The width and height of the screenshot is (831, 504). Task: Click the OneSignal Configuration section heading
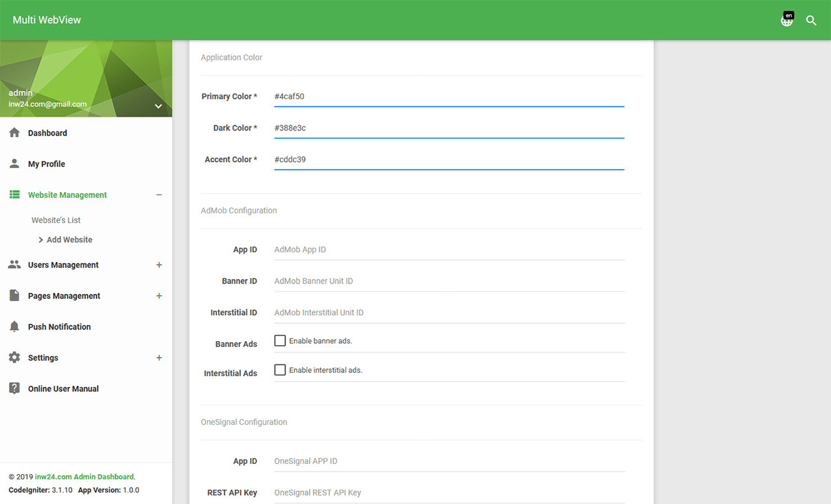point(244,422)
